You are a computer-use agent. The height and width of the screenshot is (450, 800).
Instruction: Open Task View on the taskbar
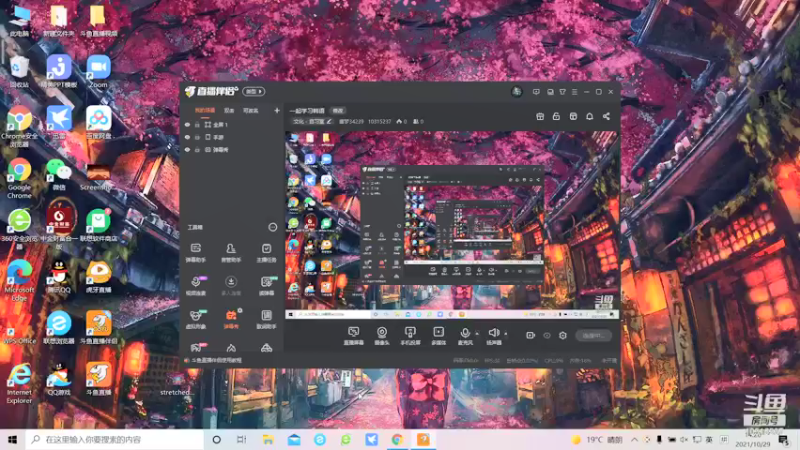pyautogui.click(x=242, y=439)
